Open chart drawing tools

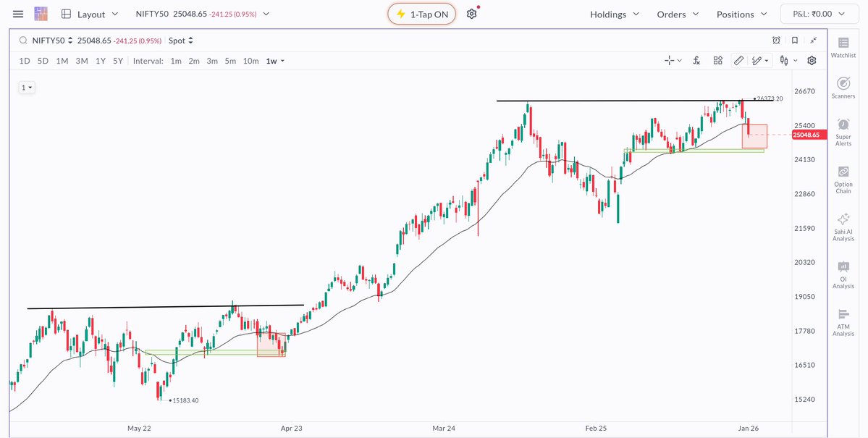point(739,61)
